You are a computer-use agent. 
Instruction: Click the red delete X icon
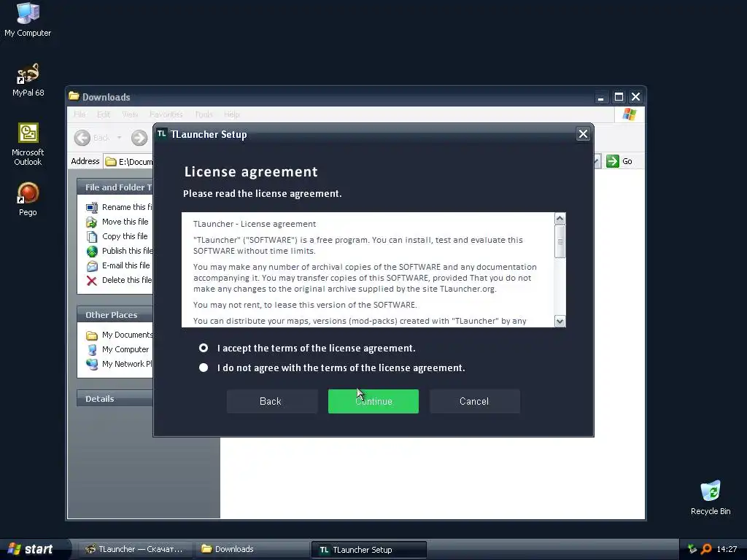pyautogui.click(x=91, y=281)
